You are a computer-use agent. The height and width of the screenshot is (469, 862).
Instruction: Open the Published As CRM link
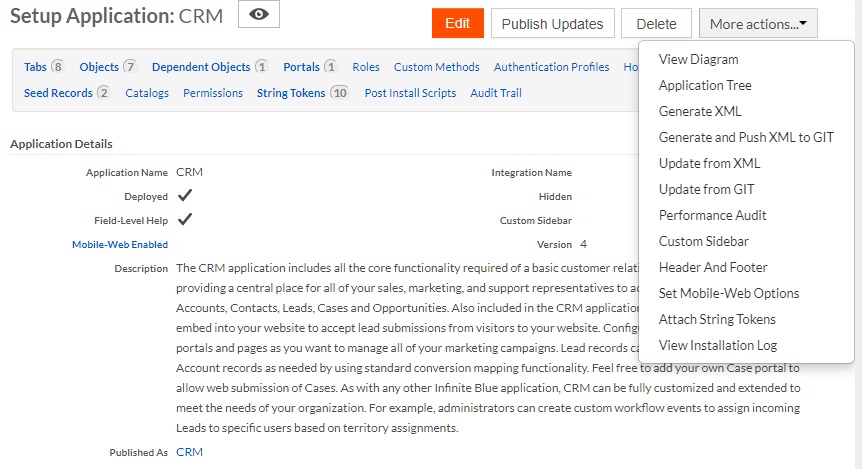[x=189, y=452]
